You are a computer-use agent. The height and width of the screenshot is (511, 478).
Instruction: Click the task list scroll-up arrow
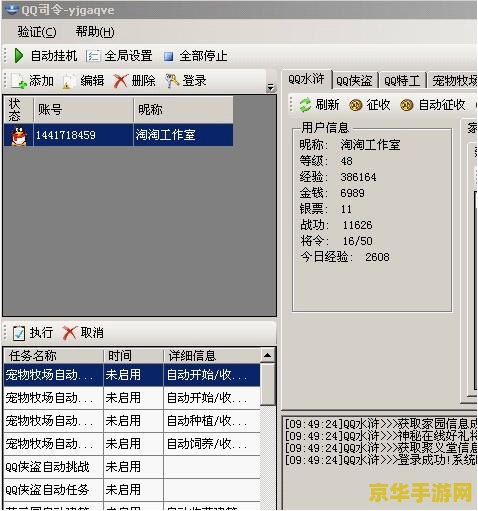pos(267,355)
